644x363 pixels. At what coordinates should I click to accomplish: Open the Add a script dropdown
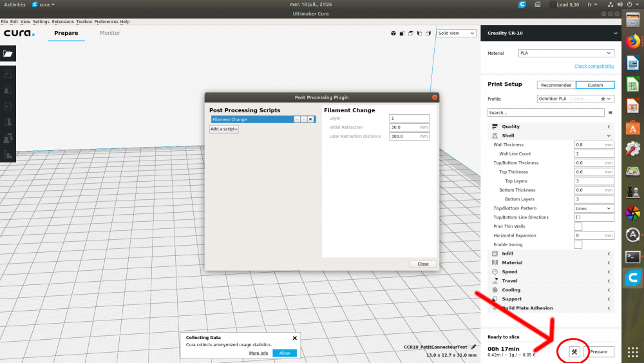[224, 129]
